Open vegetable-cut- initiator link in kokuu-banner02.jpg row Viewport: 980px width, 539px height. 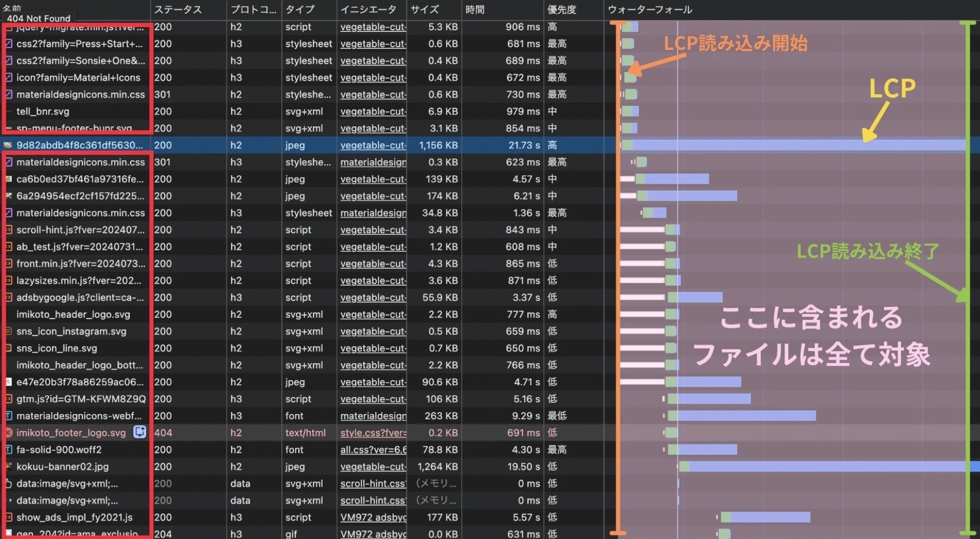coord(373,467)
